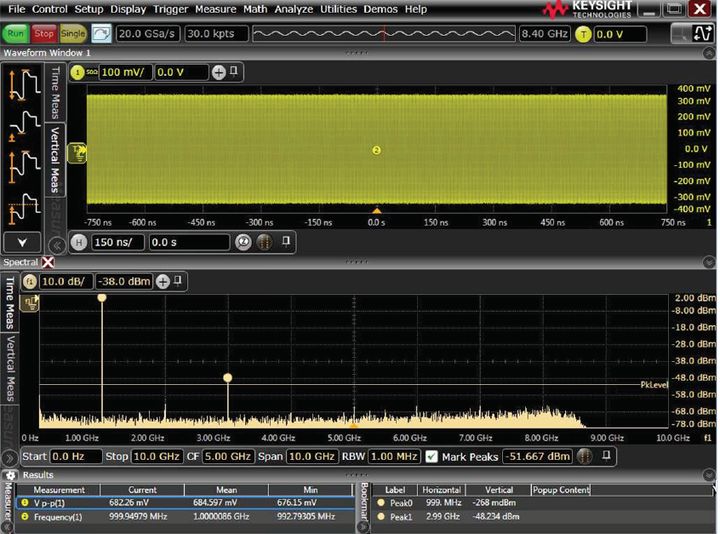720x534 pixels.
Task: Click the channel 1 badge icon
Action: coord(78,73)
